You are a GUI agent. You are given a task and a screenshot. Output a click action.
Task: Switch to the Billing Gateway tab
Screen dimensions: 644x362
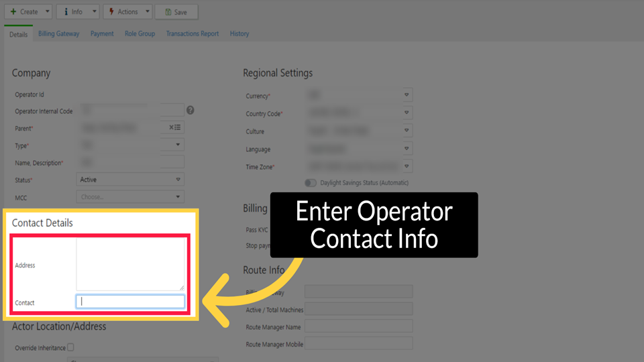pos(59,34)
